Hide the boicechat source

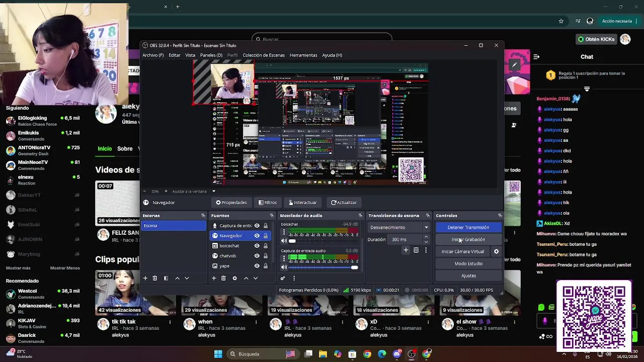point(257,246)
